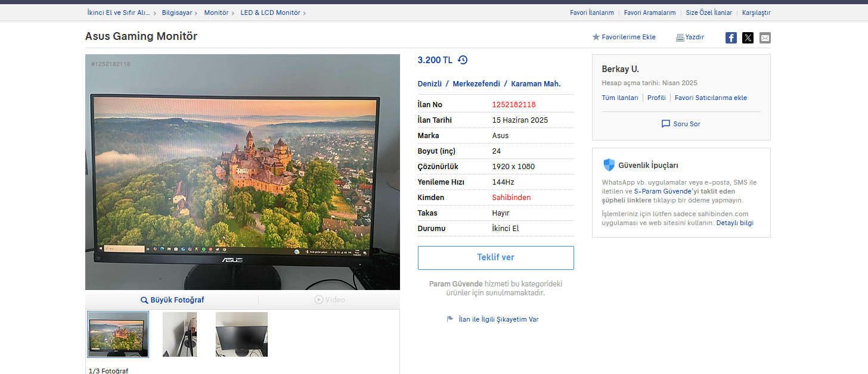Screen dimensions: 868x374
Task: Expand the İkinci El ve Sıfır Alı... breadcrumb chevron
Action: click(155, 13)
